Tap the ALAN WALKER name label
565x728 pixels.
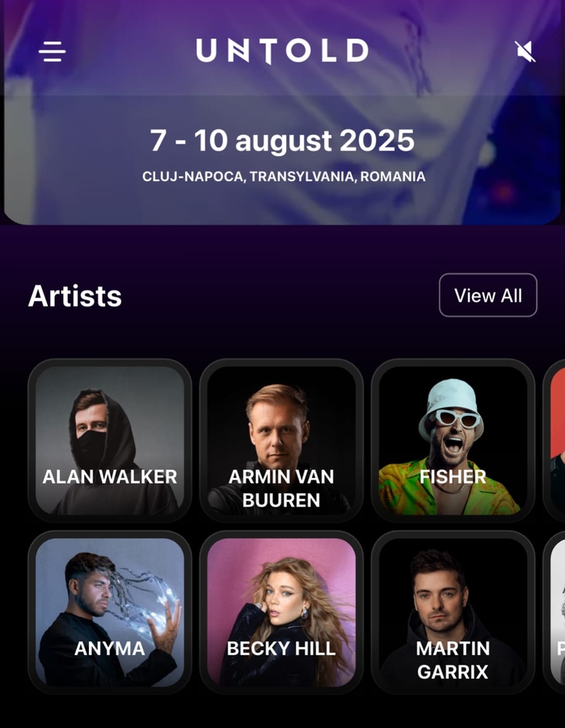pos(110,476)
